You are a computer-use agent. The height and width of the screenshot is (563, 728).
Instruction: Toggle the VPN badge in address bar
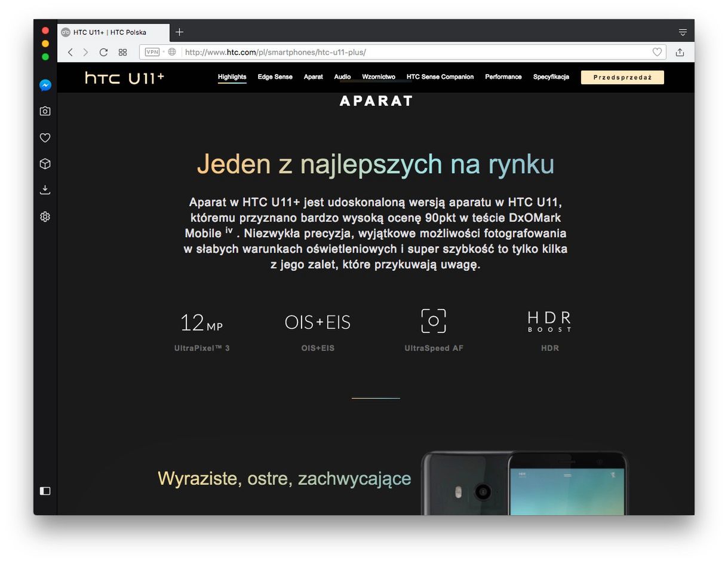[x=152, y=52]
